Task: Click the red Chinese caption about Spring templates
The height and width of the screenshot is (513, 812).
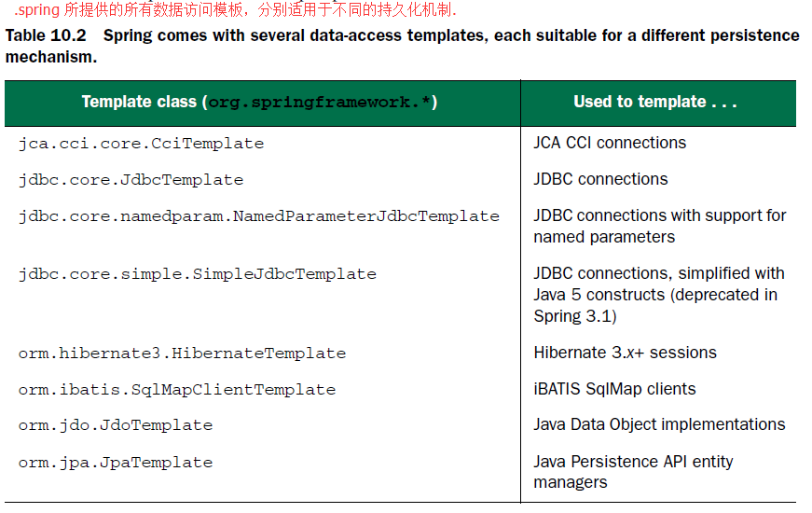Action: click(236, 10)
